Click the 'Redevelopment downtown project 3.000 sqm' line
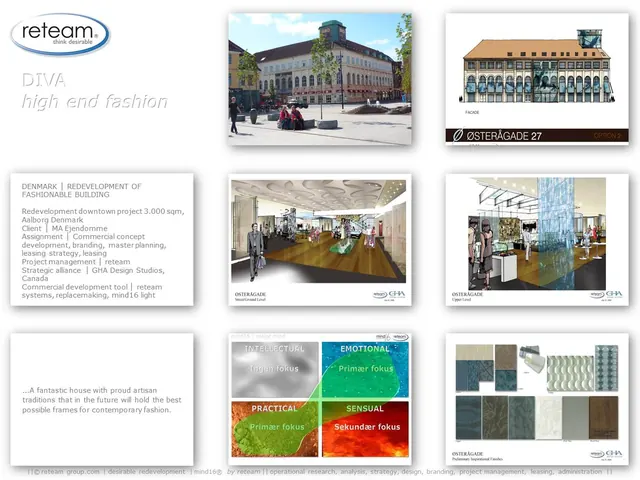This screenshot has height=480, width=640. point(102,211)
